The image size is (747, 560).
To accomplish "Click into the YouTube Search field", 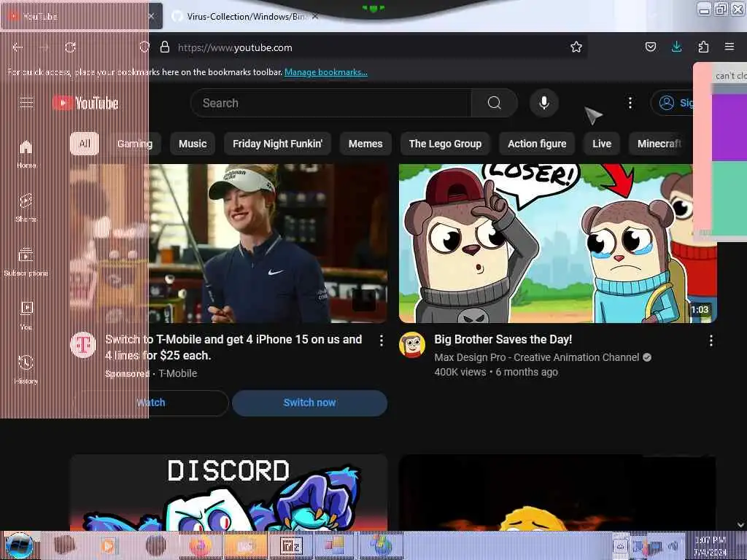I will [331, 103].
